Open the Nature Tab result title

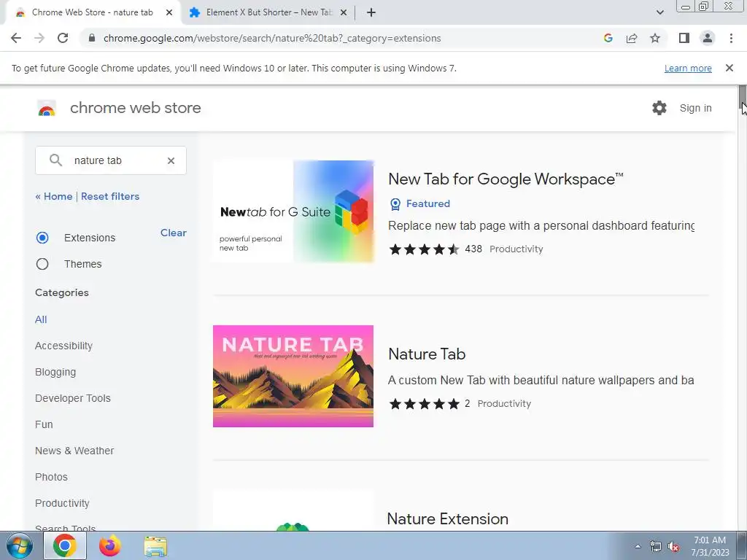(x=427, y=354)
